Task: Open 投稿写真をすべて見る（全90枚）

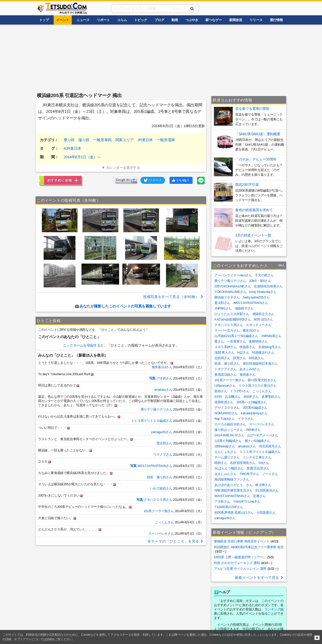Action: [x=173, y=297]
